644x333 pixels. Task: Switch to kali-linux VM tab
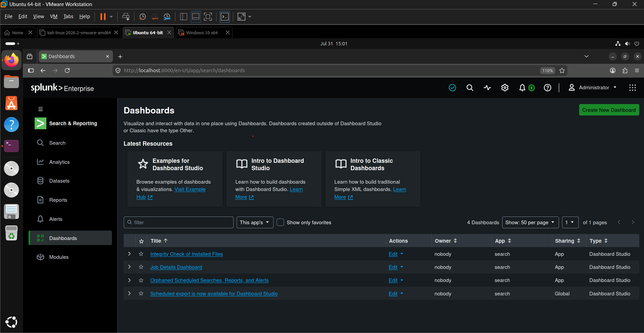click(79, 33)
